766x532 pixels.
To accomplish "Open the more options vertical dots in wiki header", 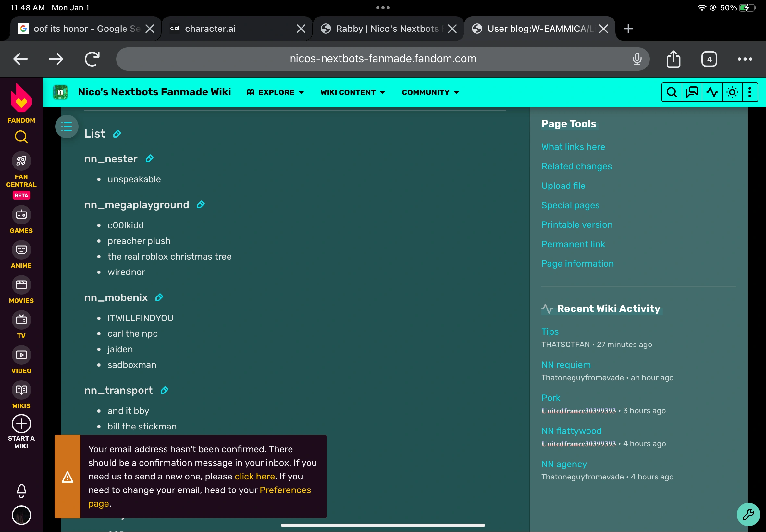I will tap(750, 92).
